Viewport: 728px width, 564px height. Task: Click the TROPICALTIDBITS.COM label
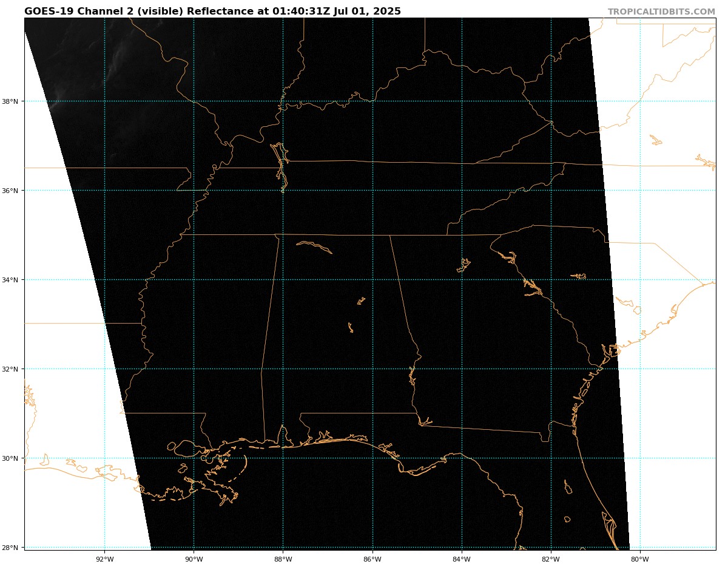pos(661,12)
